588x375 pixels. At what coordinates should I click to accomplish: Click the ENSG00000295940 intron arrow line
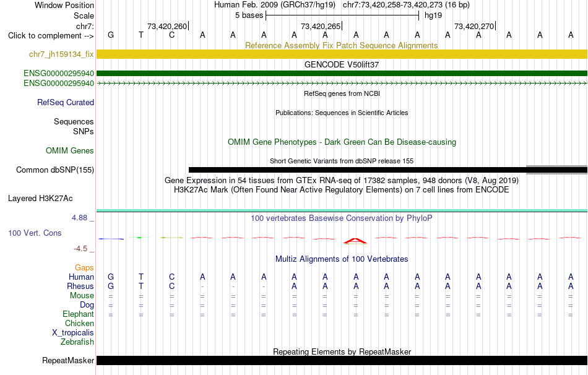point(342,84)
